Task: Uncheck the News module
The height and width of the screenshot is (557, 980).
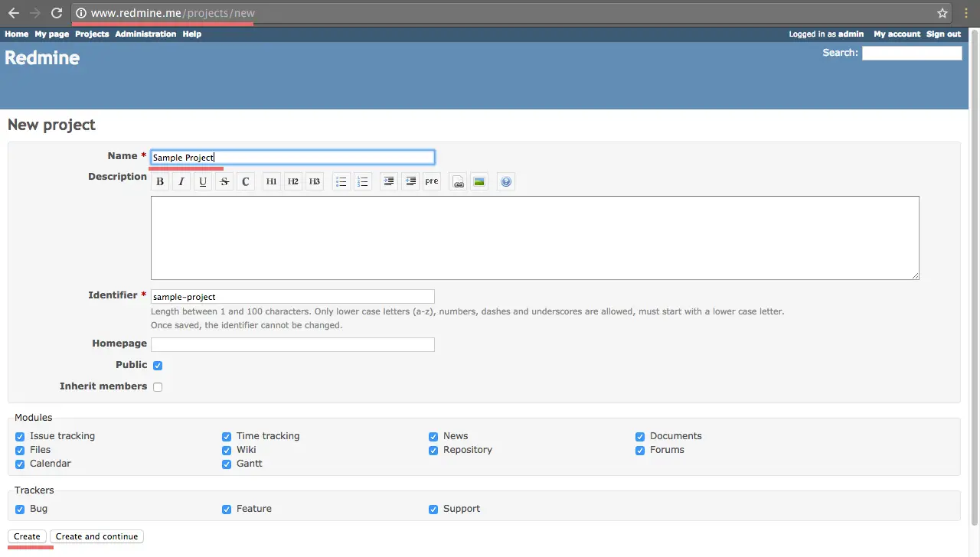Action: point(433,437)
